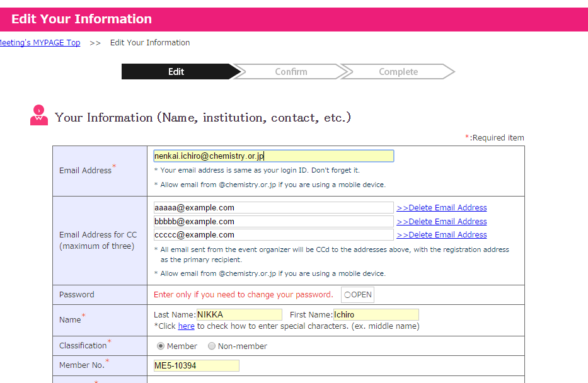The width and height of the screenshot is (588, 383).
Task: Click the red password change notice text
Action: tap(243, 295)
